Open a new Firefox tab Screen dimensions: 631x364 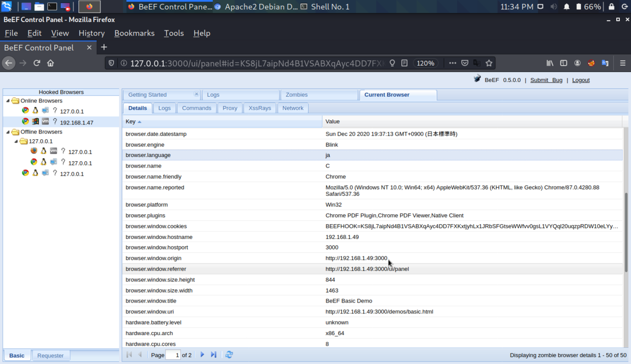104,47
